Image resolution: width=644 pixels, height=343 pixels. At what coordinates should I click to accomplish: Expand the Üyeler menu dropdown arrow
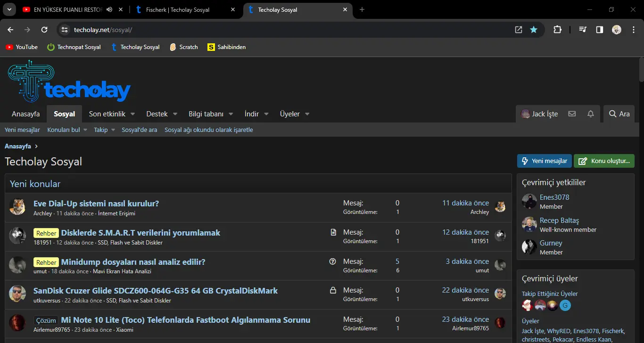[x=307, y=114]
